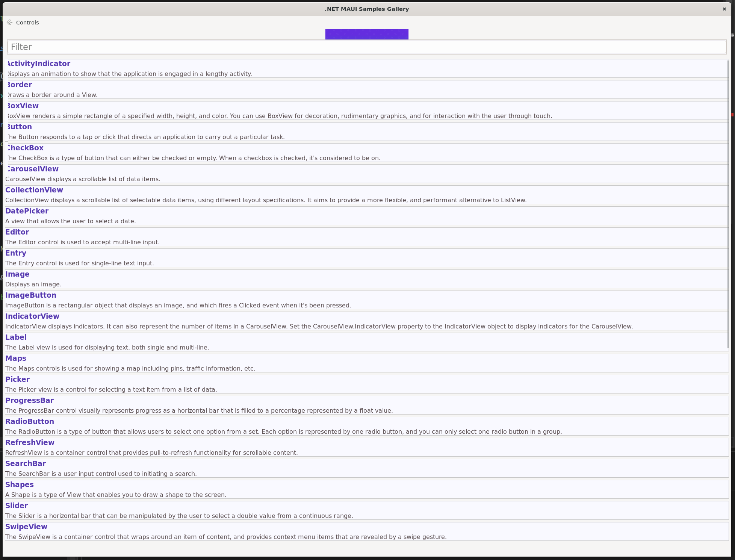Screen dimensions: 735x560
Task: Open the Maps control item
Action: [x=16, y=359]
